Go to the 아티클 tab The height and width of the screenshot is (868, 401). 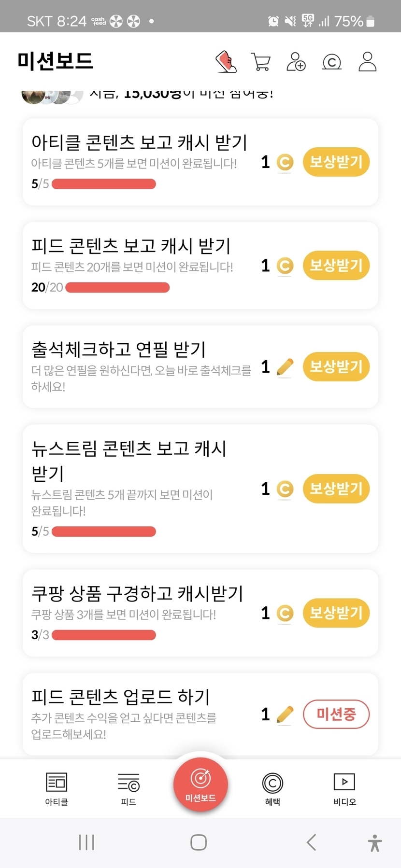click(x=57, y=789)
